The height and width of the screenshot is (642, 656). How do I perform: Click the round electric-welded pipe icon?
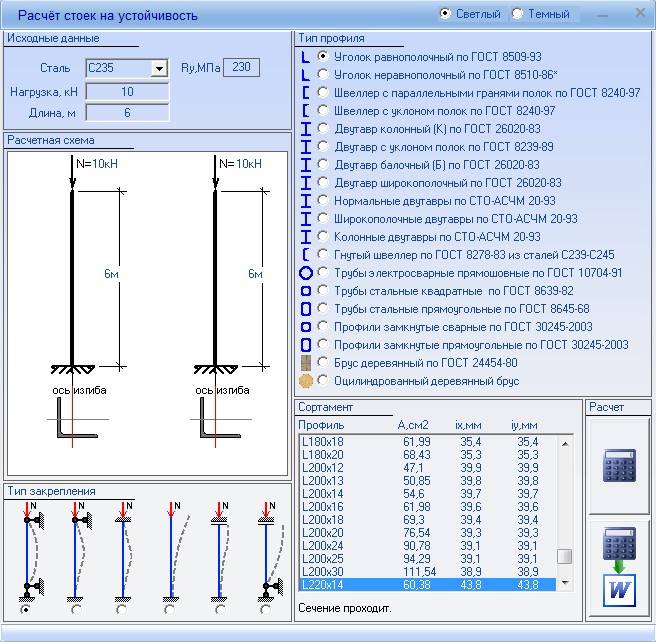[306, 273]
